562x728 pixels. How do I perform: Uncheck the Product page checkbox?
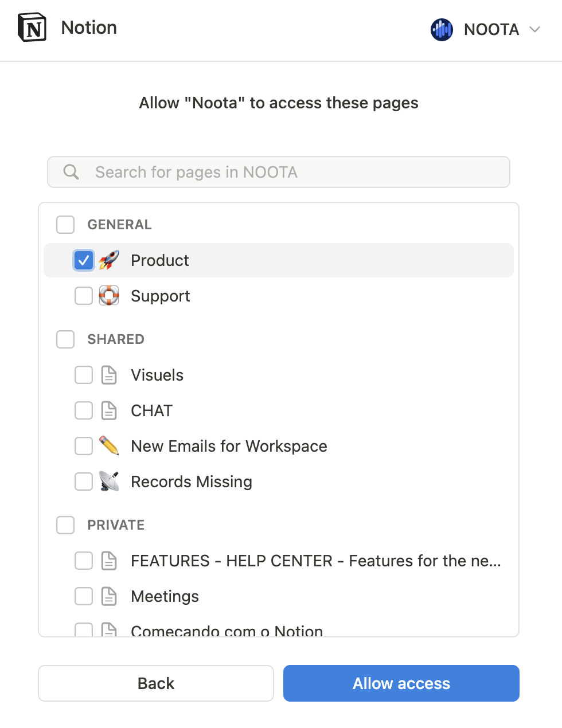(x=84, y=260)
